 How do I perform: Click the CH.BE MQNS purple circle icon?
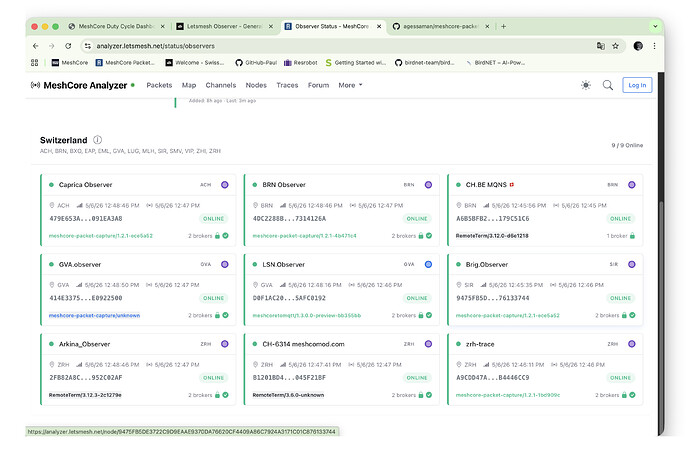point(632,185)
